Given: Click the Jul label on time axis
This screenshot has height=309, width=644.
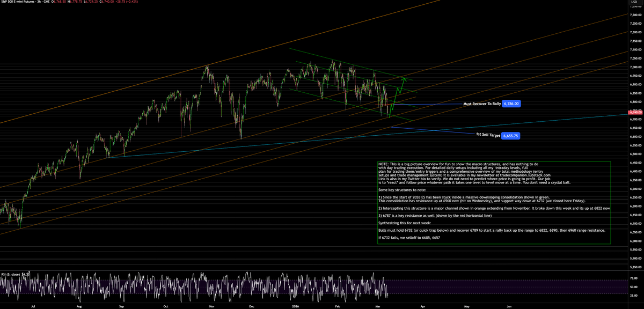Looking at the screenshot, I should pyautogui.click(x=33, y=305).
